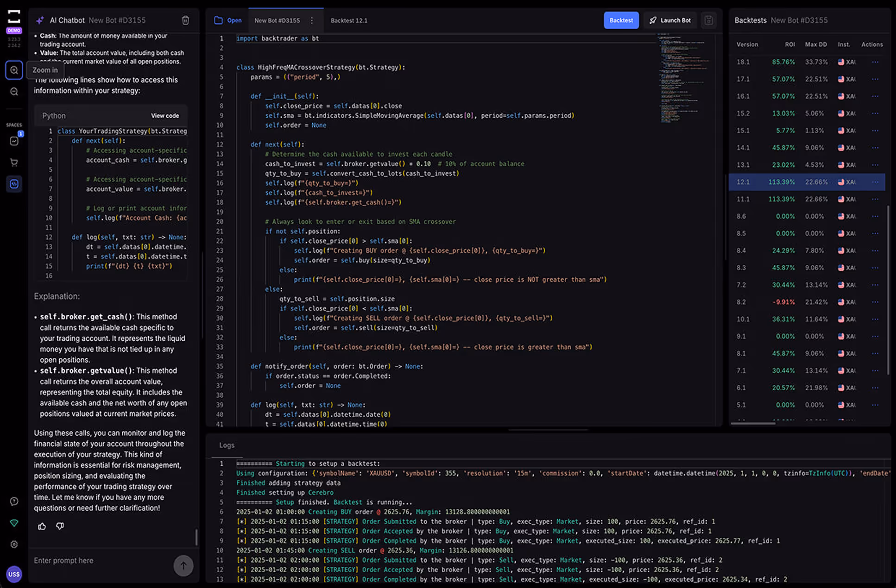Viewport: 896px width, 588px height.
Task: Click the flag icon in row 8.2
Action: tap(841, 302)
